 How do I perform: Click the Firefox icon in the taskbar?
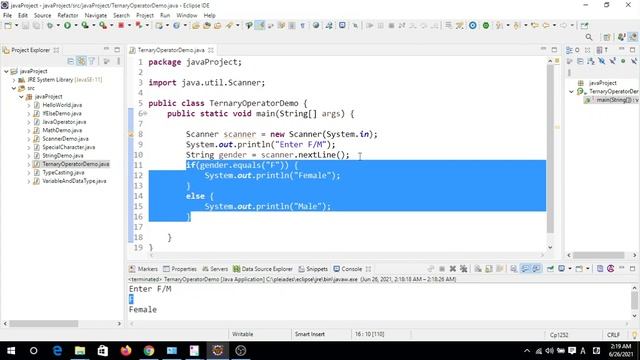(126, 350)
